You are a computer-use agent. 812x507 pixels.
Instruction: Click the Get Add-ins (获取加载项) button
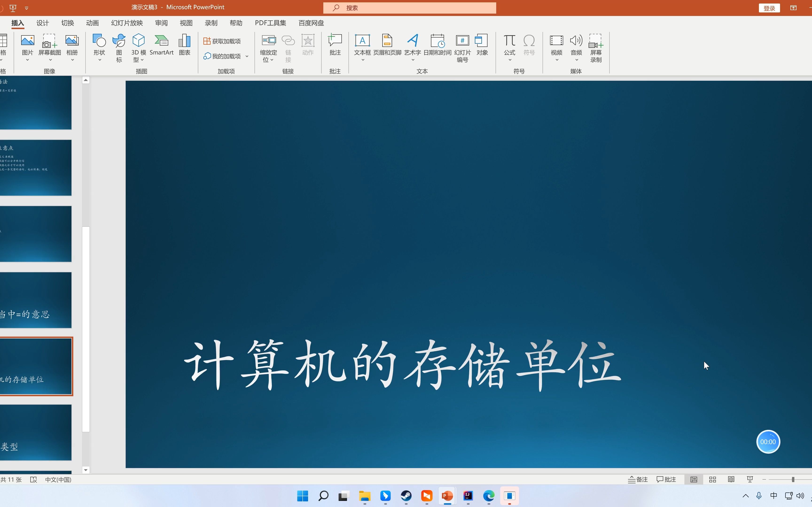point(222,41)
